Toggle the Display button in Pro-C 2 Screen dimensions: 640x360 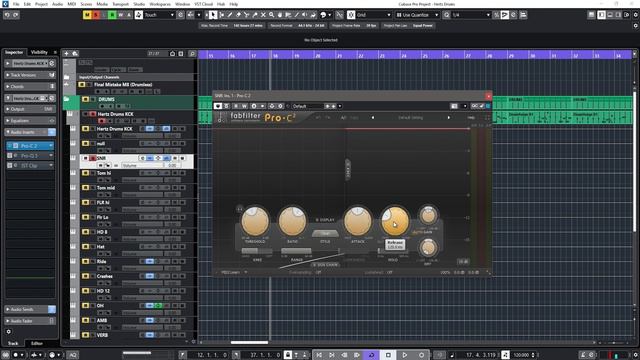click(325, 220)
